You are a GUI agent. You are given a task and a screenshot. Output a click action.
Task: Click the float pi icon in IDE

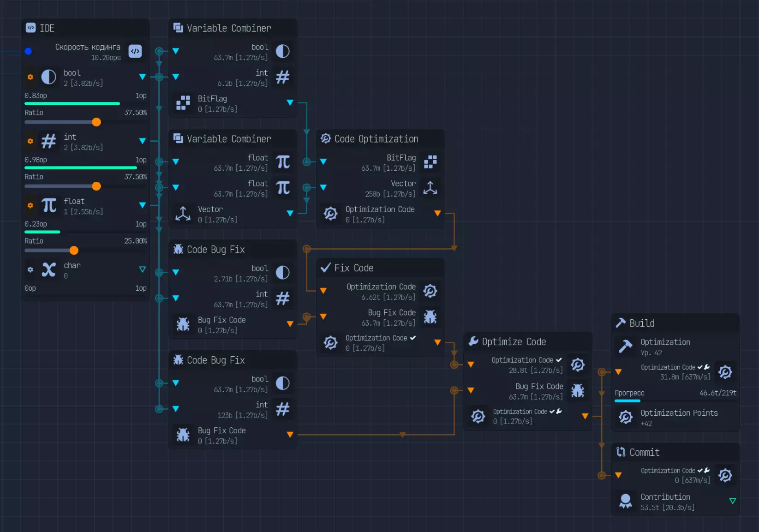coord(48,205)
